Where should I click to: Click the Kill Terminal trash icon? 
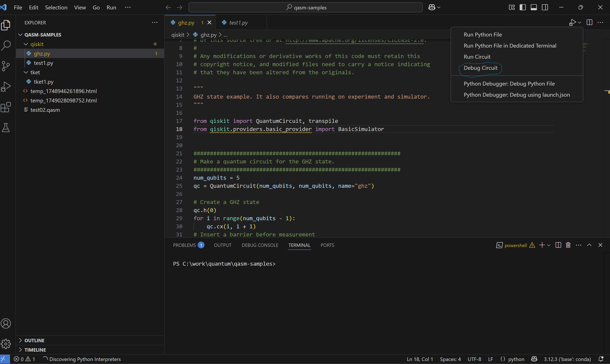tap(568, 245)
